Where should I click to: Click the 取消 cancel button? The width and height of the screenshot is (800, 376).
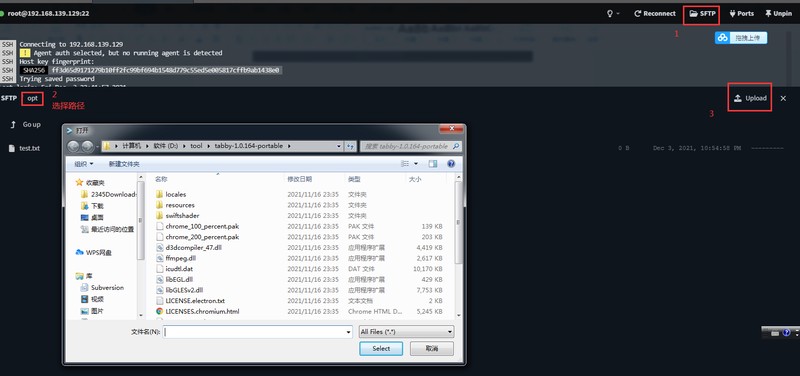coord(432,348)
